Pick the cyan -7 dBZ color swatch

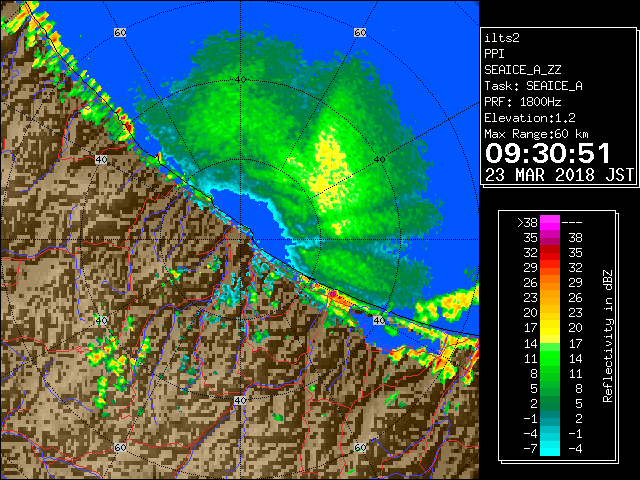tap(550, 449)
